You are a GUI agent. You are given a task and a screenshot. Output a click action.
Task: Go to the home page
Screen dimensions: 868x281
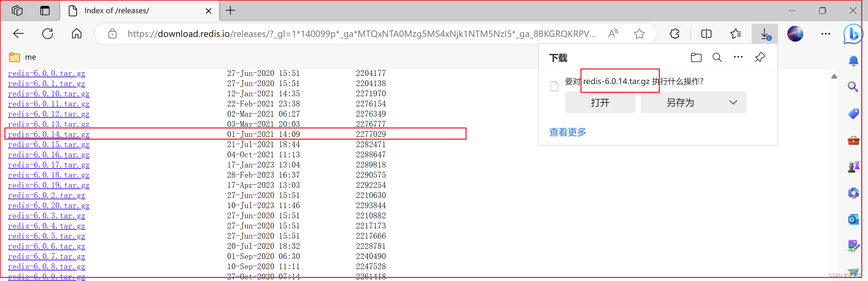pyautogui.click(x=77, y=34)
